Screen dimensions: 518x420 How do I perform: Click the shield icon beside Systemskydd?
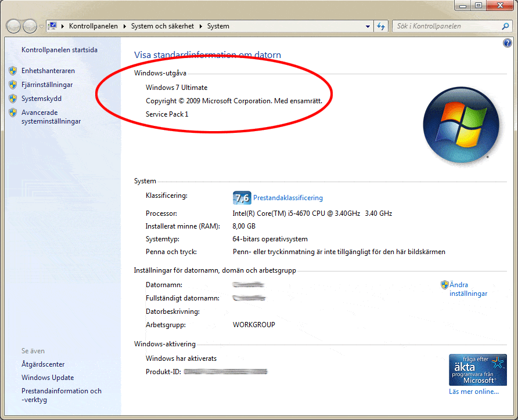click(x=13, y=99)
